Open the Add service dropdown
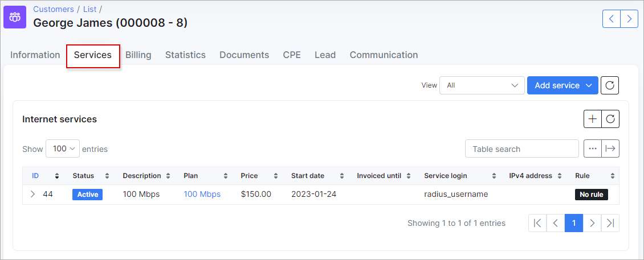Viewport: 644px width, 260px height. pyautogui.click(x=563, y=85)
